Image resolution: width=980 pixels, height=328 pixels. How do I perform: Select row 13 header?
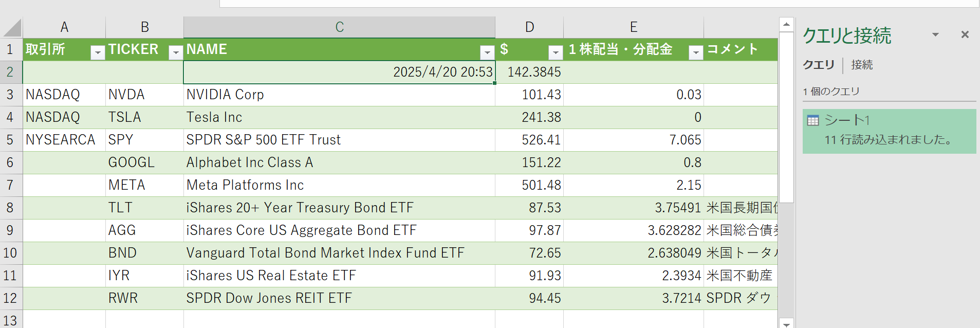[11, 320]
